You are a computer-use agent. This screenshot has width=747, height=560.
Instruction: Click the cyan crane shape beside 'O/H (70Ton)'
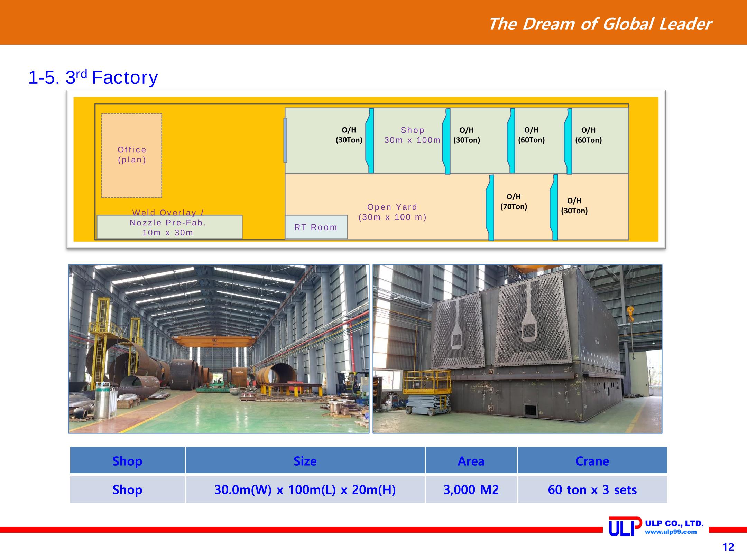(490, 207)
